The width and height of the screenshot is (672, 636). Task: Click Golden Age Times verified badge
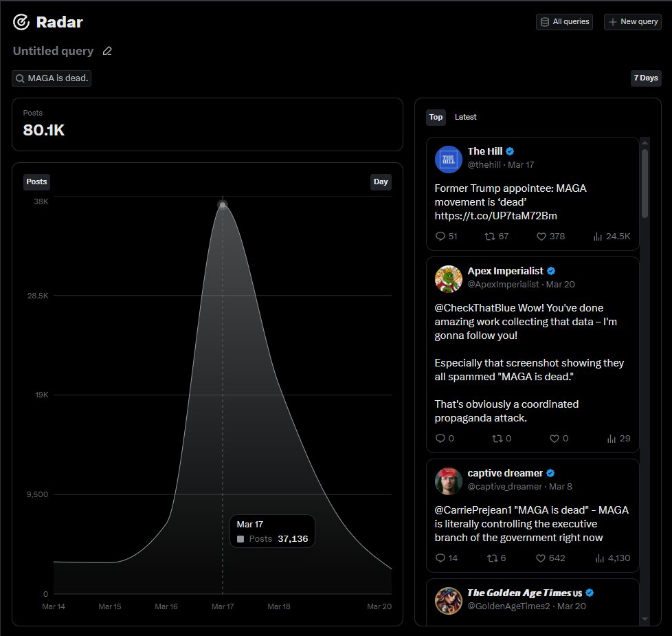[590, 593]
